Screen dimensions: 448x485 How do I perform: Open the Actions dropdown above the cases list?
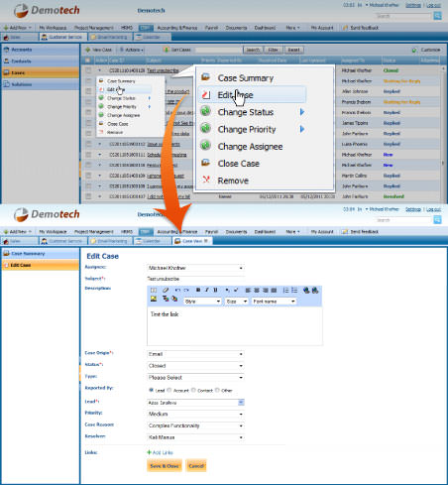click(131, 50)
